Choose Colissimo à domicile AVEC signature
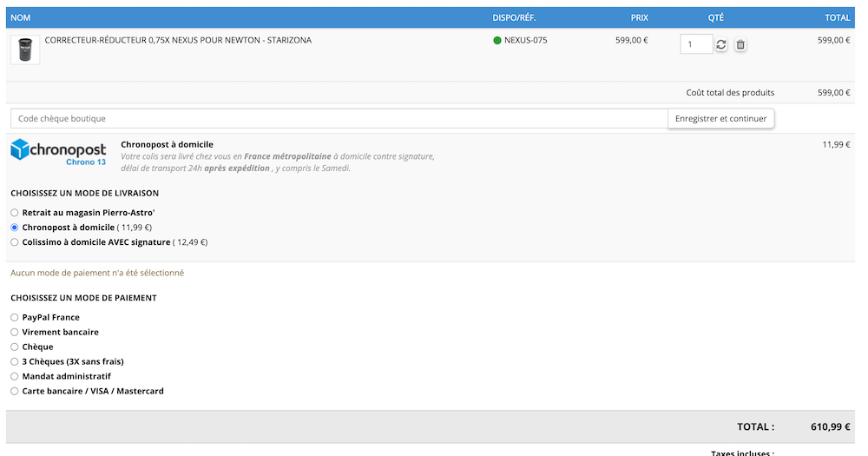Screen dimensions: 868x456 click(15, 242)
